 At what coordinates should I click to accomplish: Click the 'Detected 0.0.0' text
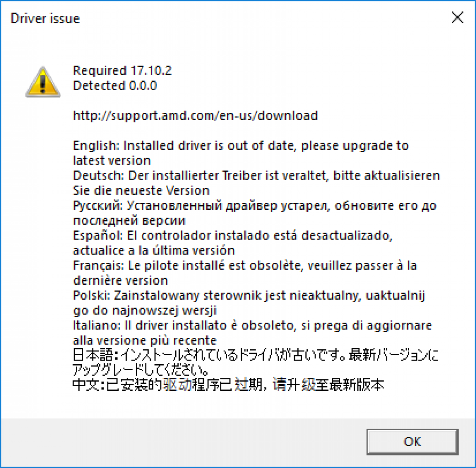coord(115,85)
